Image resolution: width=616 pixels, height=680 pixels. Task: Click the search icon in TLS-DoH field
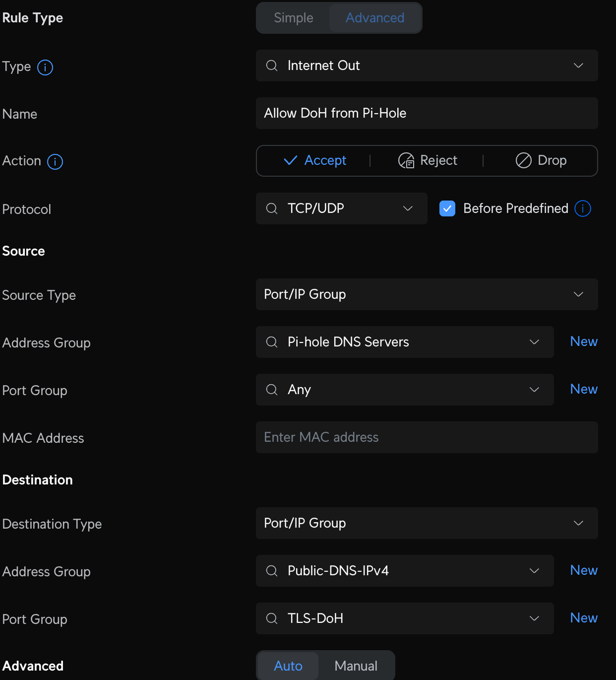pos(272,618)
